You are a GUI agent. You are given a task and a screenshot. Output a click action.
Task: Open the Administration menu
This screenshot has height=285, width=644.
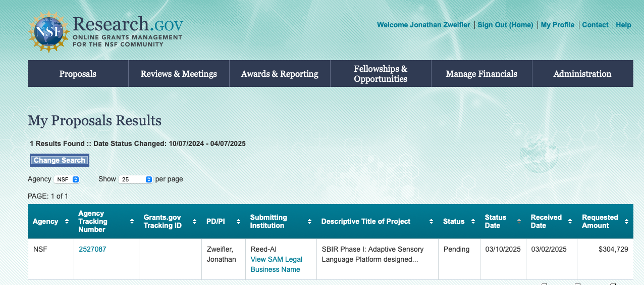(x=582, y=74)
